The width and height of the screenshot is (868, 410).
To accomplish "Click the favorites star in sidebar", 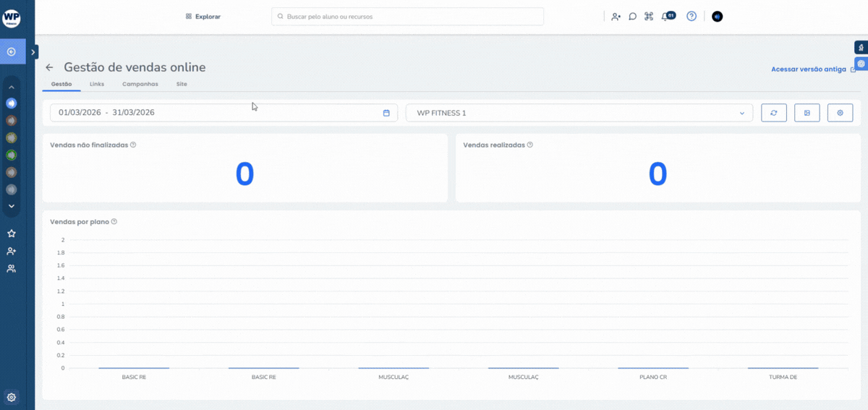I will [12, 234].
